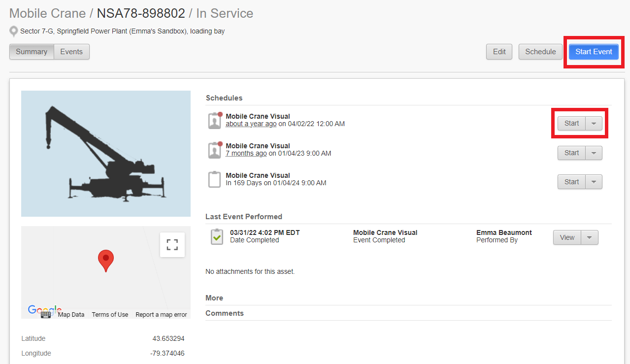
Task: Switch to the Events tab
Action: (x=71, y=52)
